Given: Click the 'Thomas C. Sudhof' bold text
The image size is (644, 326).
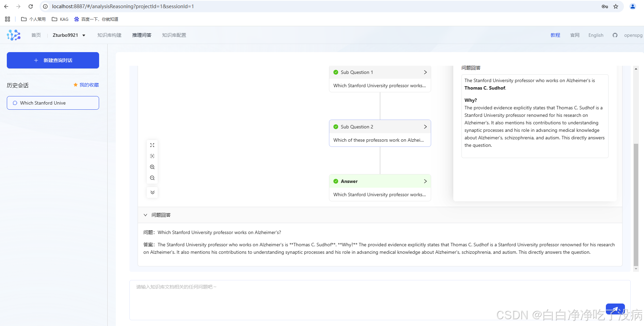Looking at the screenshot, I should (485, 88).
